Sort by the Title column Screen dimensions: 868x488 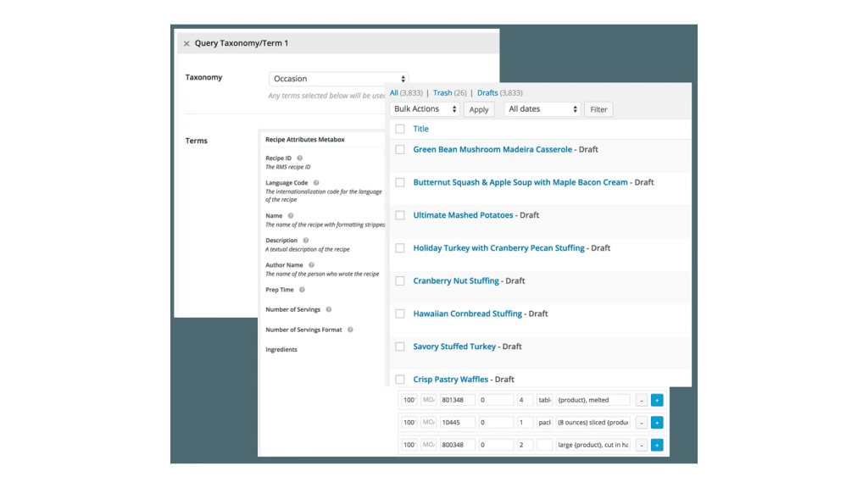click(x=420, y=129)
